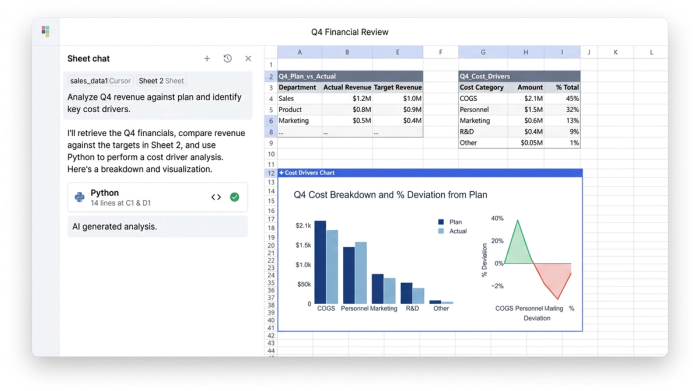
Task: Click the dark COGS Plan bar
Action: [320, 262]
